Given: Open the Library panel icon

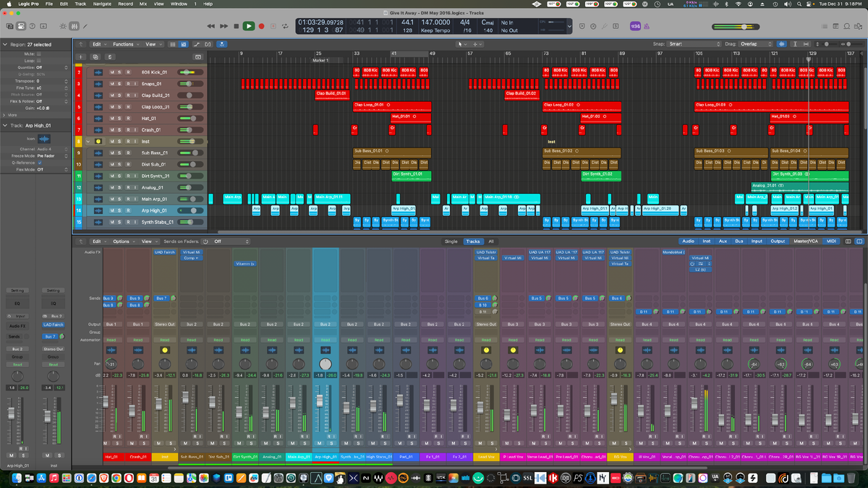Looking at the screenshot, I should pyautogui.click(x=9, y=26).
